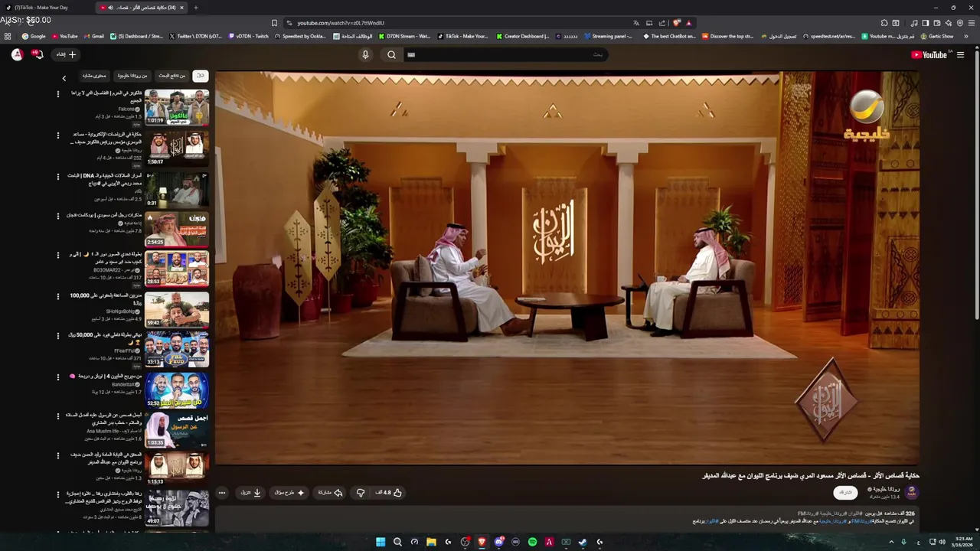Select the 'From Rotana Khalijia' filter chip

pos(132,76)
